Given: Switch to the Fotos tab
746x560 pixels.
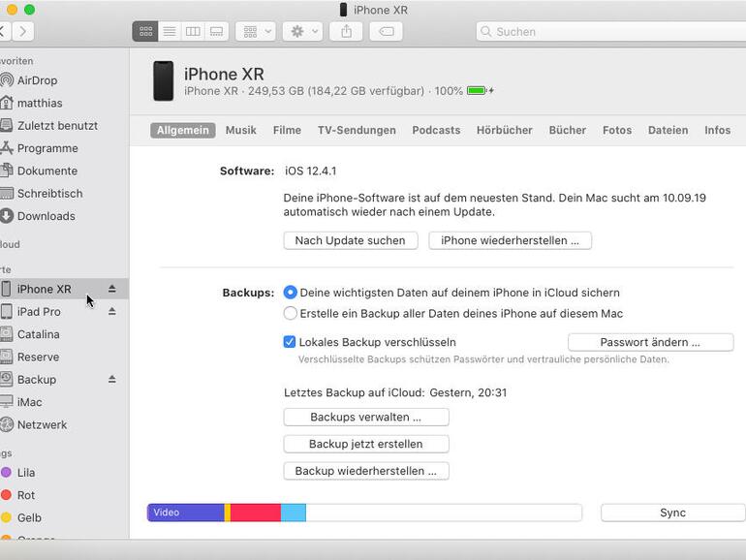Looking at the screenshot, I should 617,131.
